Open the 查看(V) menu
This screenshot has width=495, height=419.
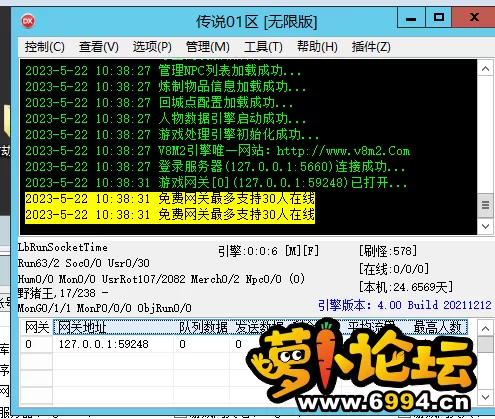[x=99, y=47]
